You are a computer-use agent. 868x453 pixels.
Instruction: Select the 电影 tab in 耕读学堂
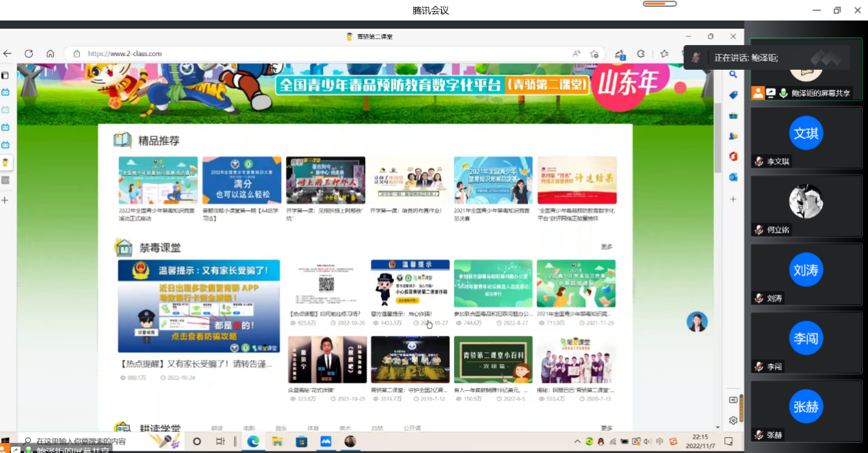pos(249,428)
